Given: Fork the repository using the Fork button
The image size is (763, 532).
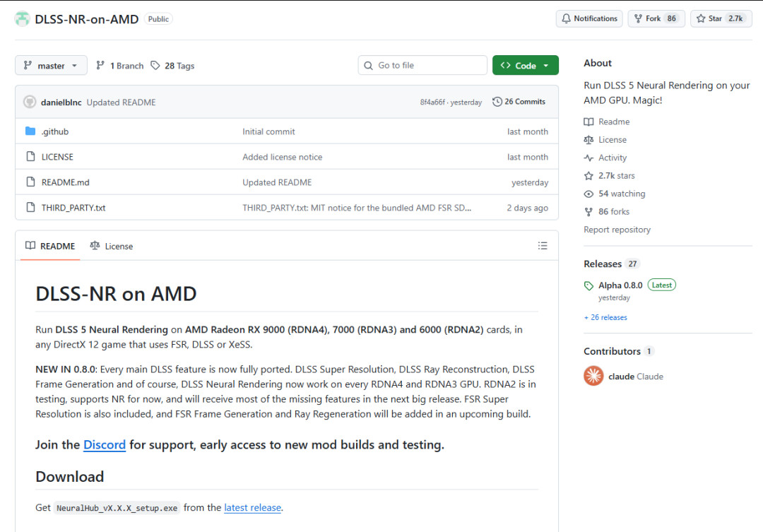Looking at the screenshot, I should click(656, 18).
